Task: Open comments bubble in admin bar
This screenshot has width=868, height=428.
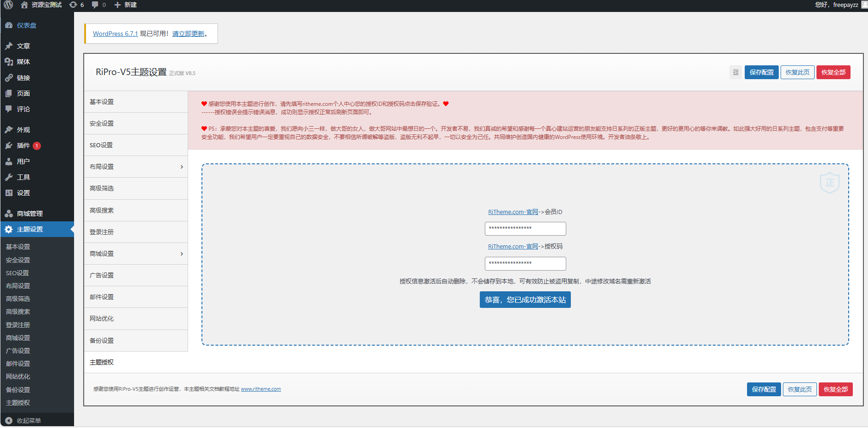Action: pyautogui.click(x=95, y=5)
